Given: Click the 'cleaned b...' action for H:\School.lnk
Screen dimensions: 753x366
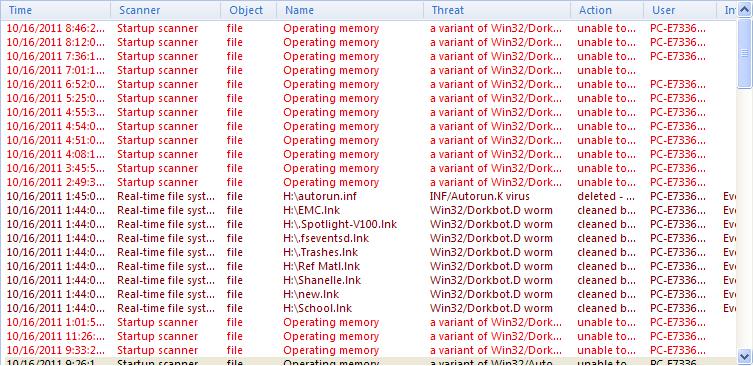Looking at the screenshot, I should (x=607, y=308).
